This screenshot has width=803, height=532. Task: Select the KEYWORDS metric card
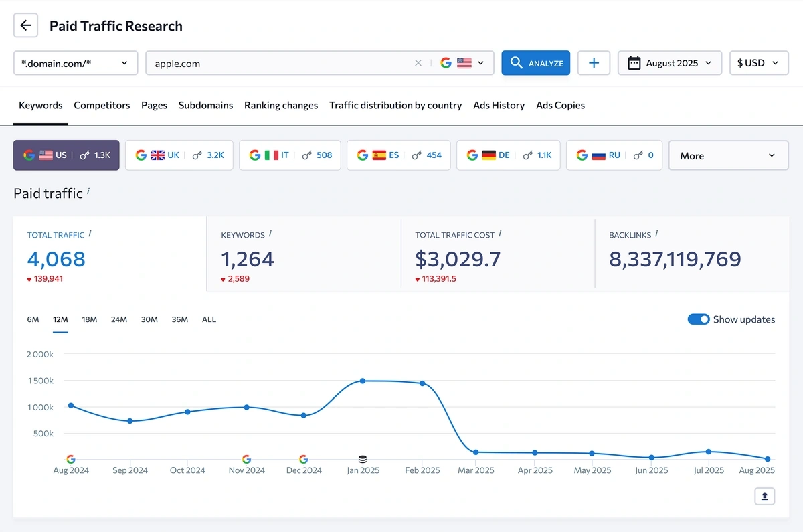click(304, 254)
